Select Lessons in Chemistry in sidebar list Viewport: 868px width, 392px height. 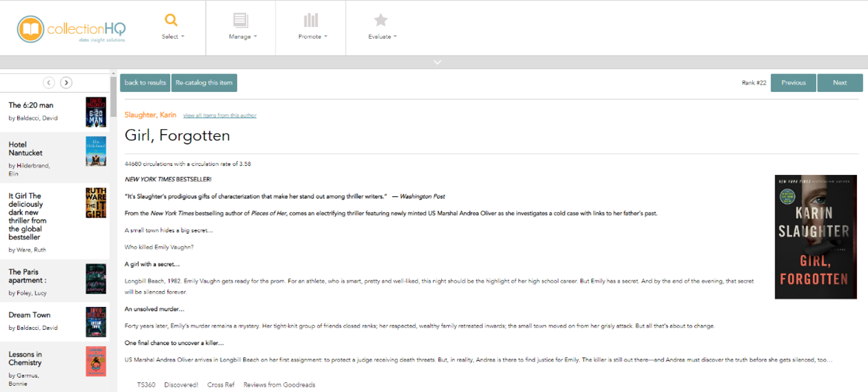tap(25, 359)
